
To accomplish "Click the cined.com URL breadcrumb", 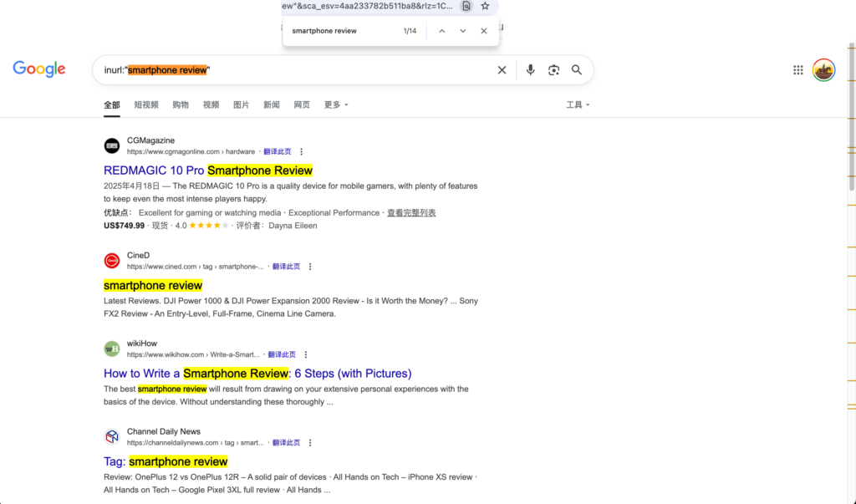I will click(196, 267).
